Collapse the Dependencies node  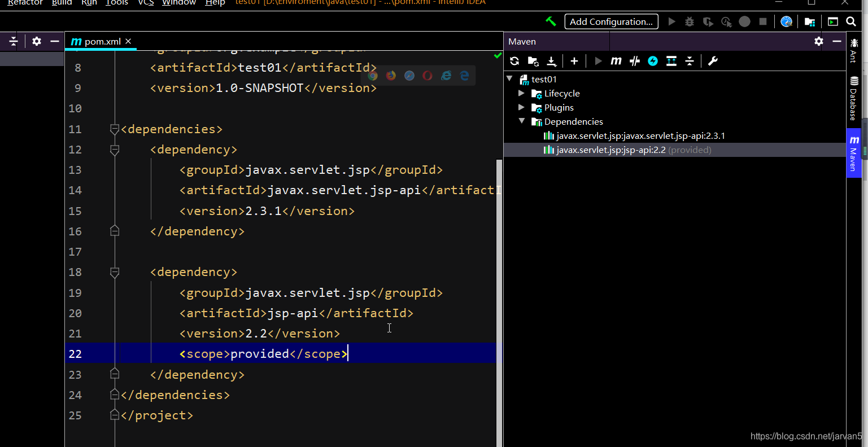click(522, 121)
